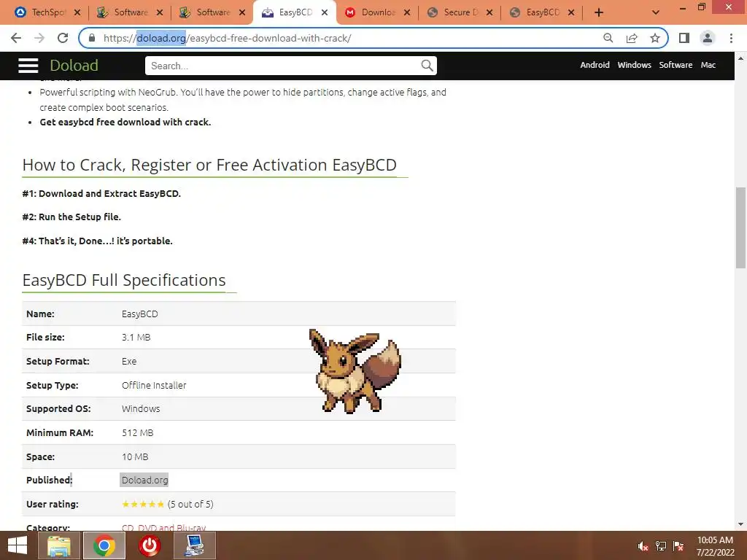747x560 pixels.
Task: Click the muted volume tray icon
Action: [643, 546]
